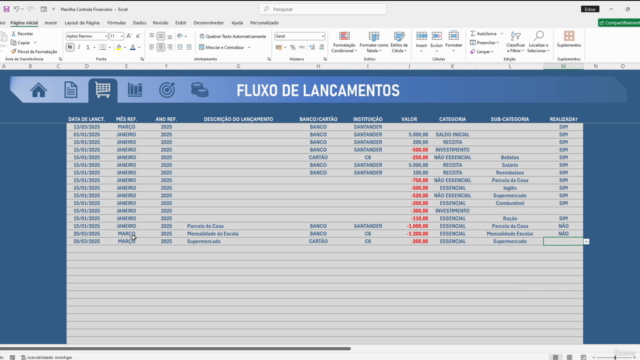Open Localizar e Selecionar
Viewport: 640px width, 360px height.
(x=538, y=42)
